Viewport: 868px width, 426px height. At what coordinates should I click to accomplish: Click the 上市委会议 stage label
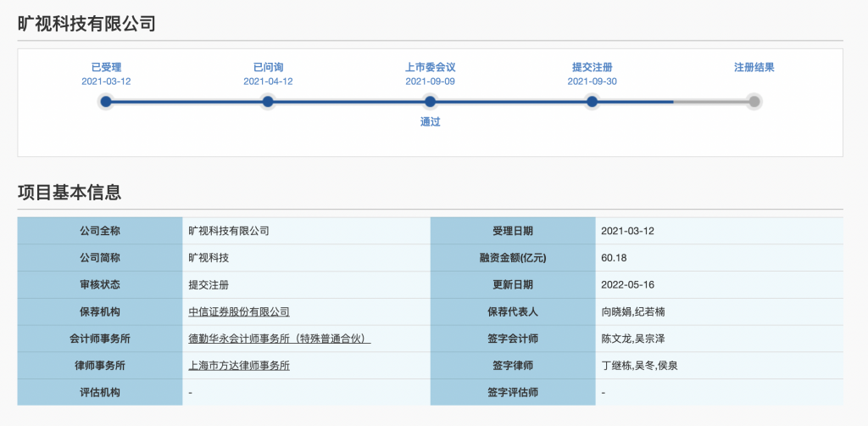(430, 68)
